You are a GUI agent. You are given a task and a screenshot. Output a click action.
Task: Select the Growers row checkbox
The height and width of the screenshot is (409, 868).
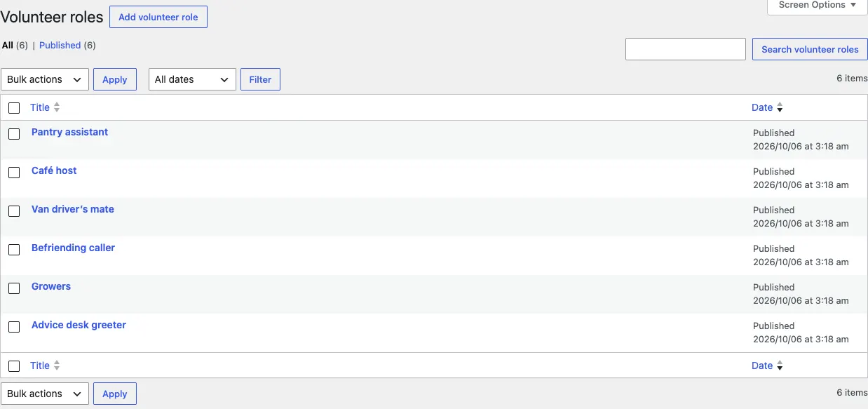click(14, 288)
